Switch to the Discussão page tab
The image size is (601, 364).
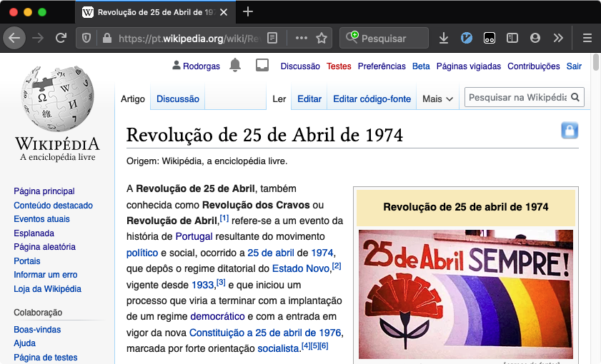coord(178,98)
